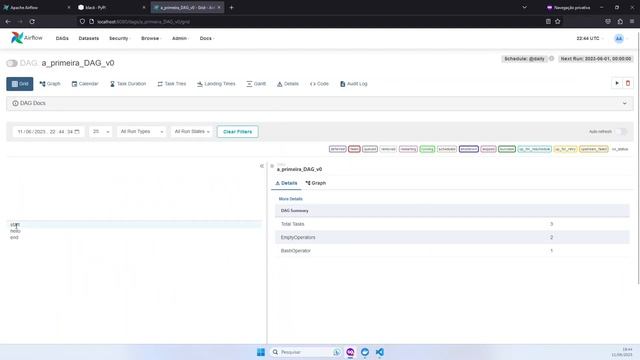Open the purple browser icon on the taskbar
This screenshot has width=640, height=360.
coord(350,352)
